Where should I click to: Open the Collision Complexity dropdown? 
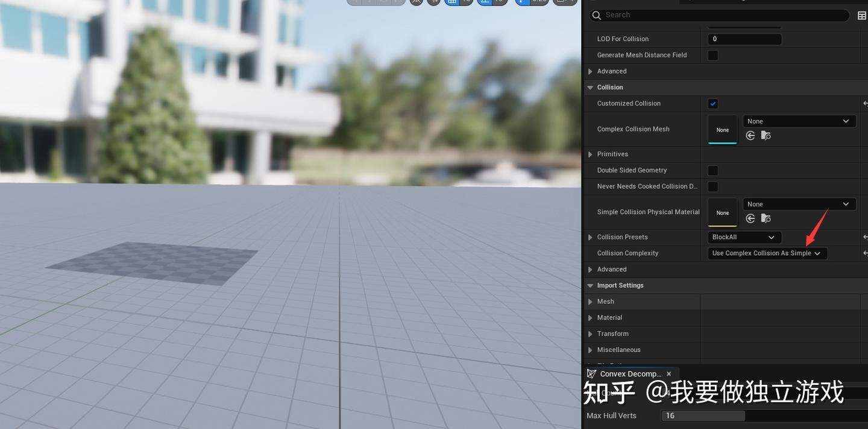[767, 253]
